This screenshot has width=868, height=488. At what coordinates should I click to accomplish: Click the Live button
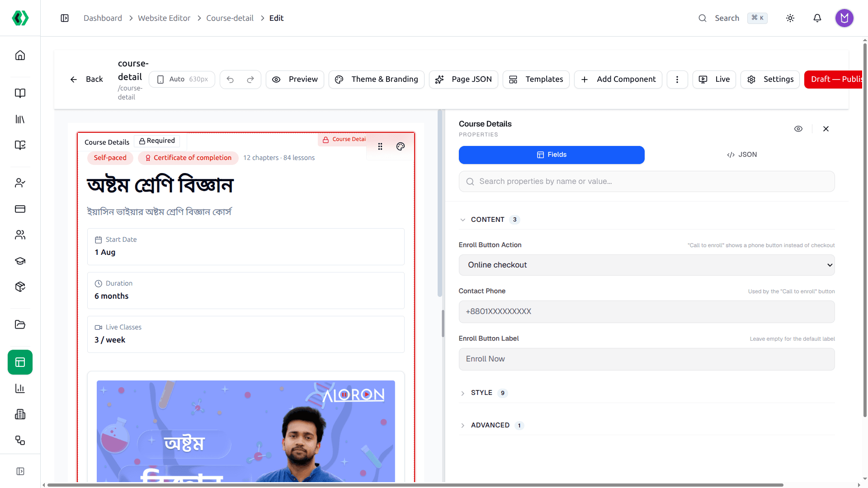(x=714, y=80)
